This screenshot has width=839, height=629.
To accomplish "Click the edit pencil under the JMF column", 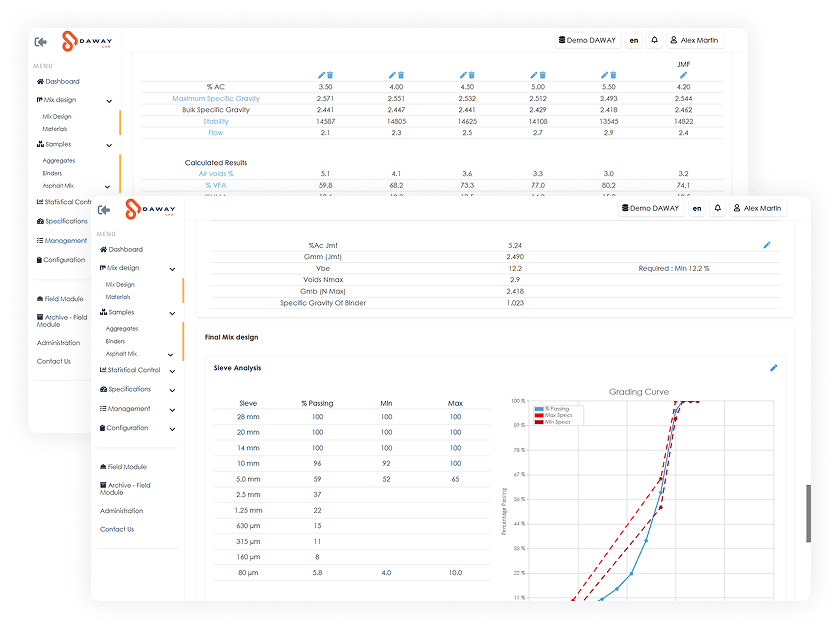I will pos(684,75).
